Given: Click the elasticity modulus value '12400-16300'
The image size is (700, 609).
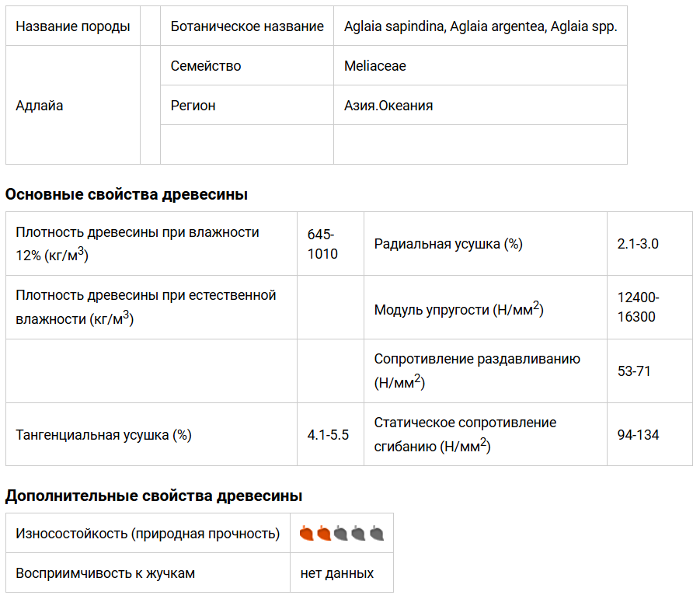Looking at the screenshot, I should pyautogui.click(x=637, y=307).
